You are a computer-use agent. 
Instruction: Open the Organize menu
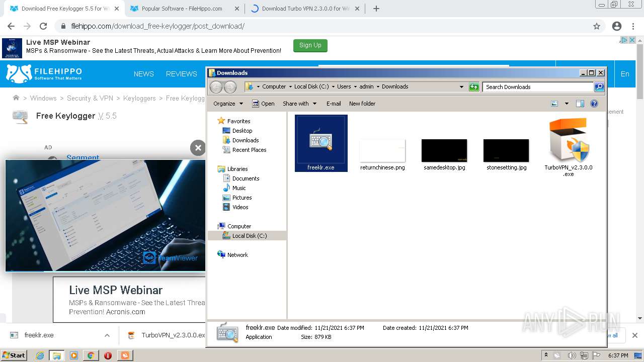coord(228,104)
